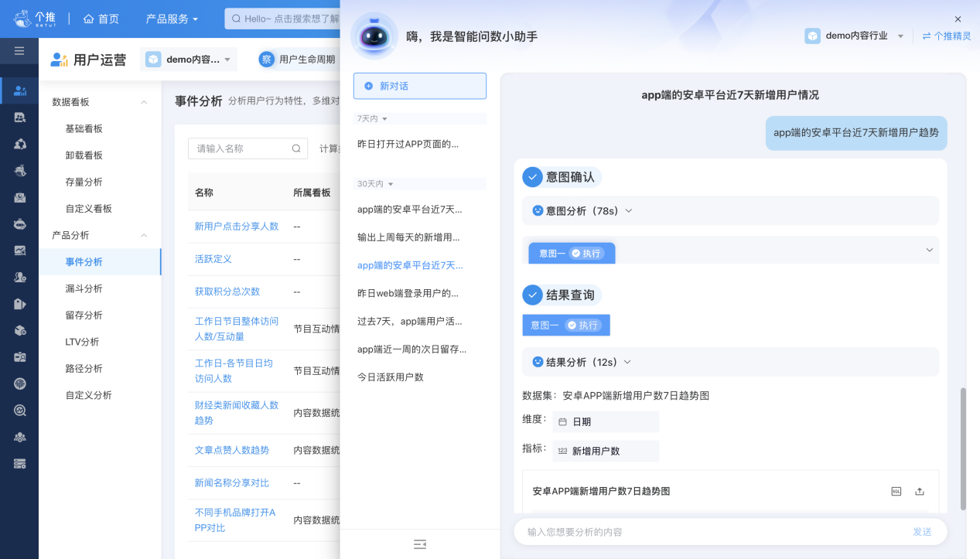Click the SQL icon on the trend chart card
Screen dimensions: 980x559
pos(896,491)
